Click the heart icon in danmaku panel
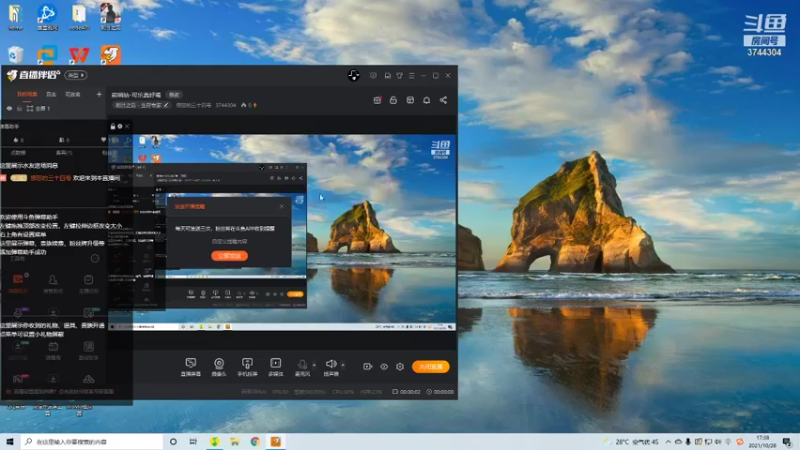 (x=104, y=139)
